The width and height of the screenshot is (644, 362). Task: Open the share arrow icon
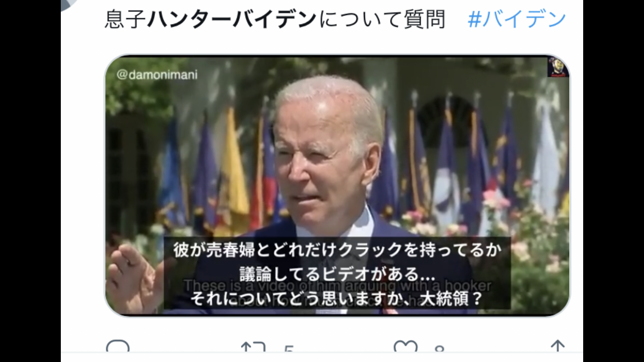(558, 347)
